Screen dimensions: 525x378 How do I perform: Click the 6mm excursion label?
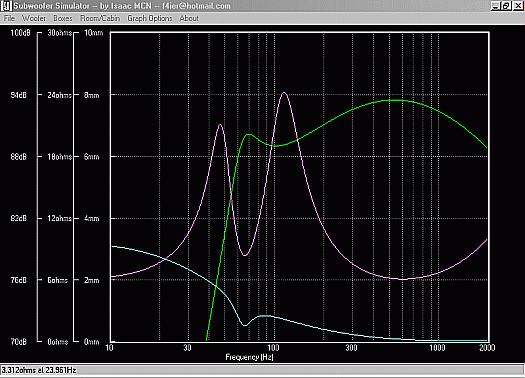[92, 157]
